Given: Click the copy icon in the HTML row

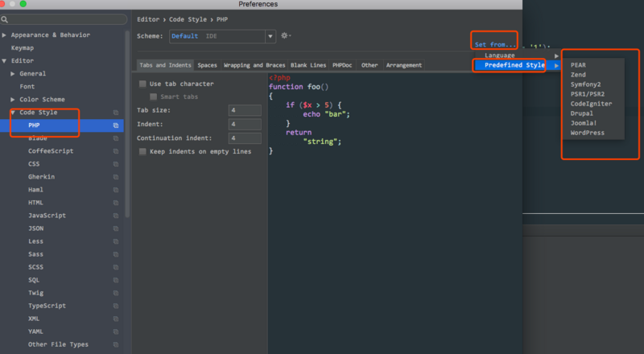Looking at the screenshot, I should pyautogui.click(x=116, y=203).
